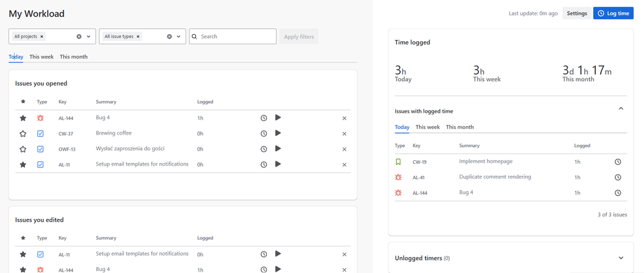Switch workload to This week tab
Screen dimensions: 644x273
click(x=41, y=57)
